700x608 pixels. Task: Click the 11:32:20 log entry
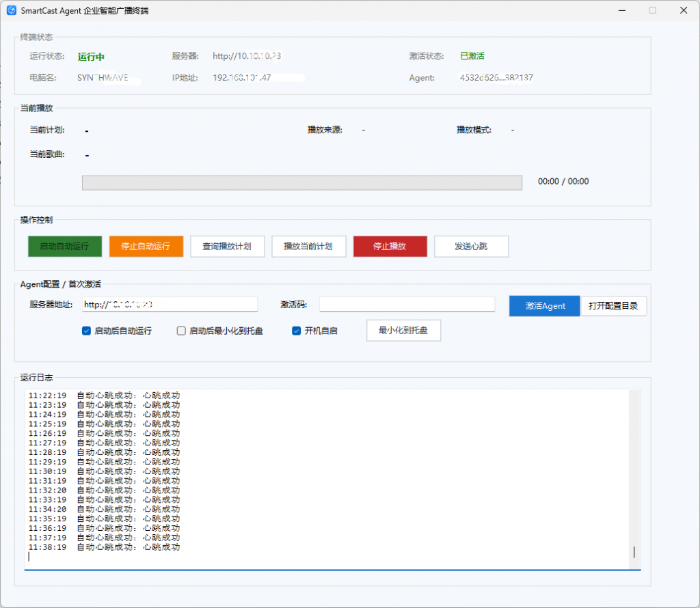(105, 490)
